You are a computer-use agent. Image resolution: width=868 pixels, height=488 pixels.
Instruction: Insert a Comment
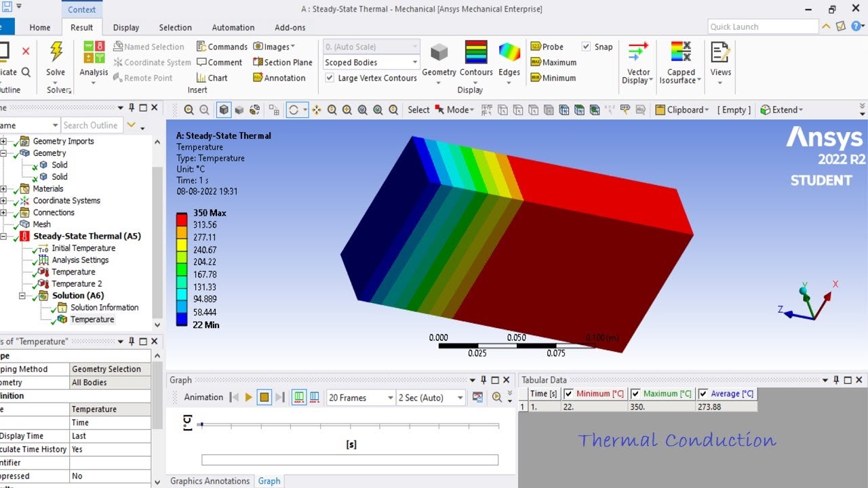pos(219,62)
